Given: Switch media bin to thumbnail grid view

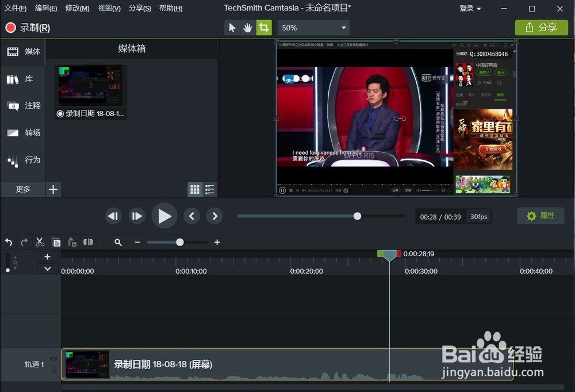Looking at the screenshot, I should (x=195, y=189).
